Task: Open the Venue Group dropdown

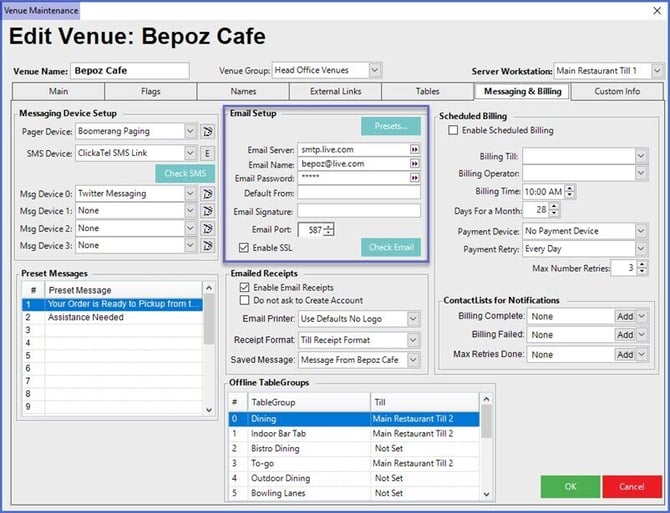Action: pyautogui.click(x=374, y=70)
